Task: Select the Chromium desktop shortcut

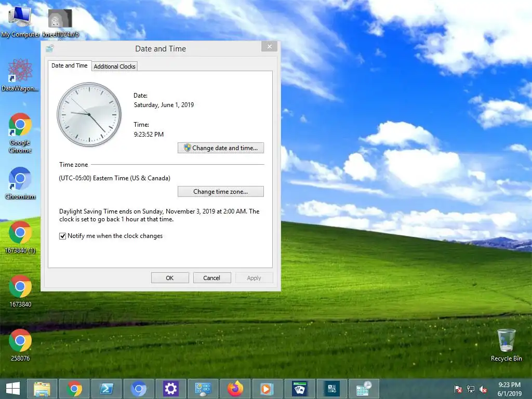Action: tap(20, 183)
